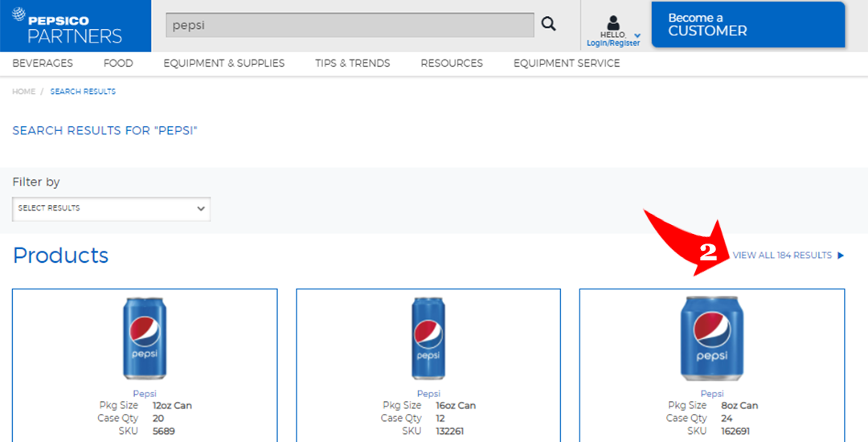Click the Search Results breadcrumb
The image size is (868, 442).
coord(83,92)
